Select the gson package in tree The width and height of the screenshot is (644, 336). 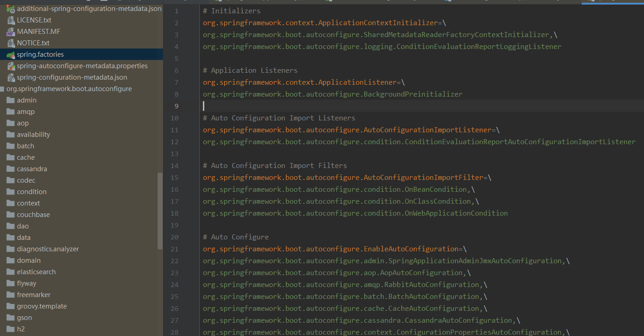click(24, 318)
